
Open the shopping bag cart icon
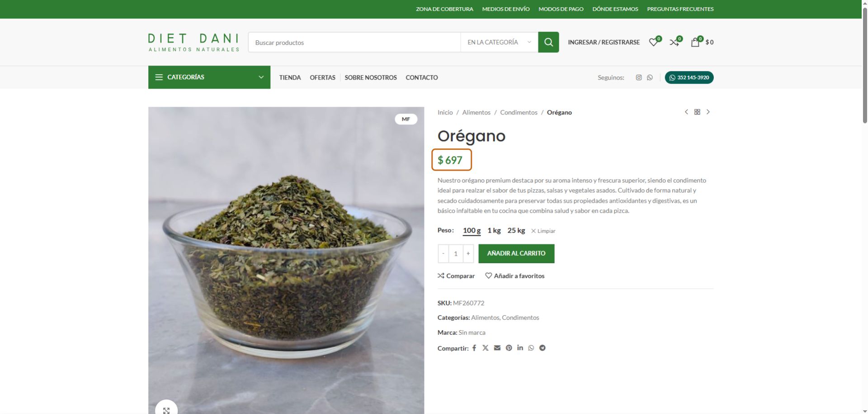click(x=695, y=42)
